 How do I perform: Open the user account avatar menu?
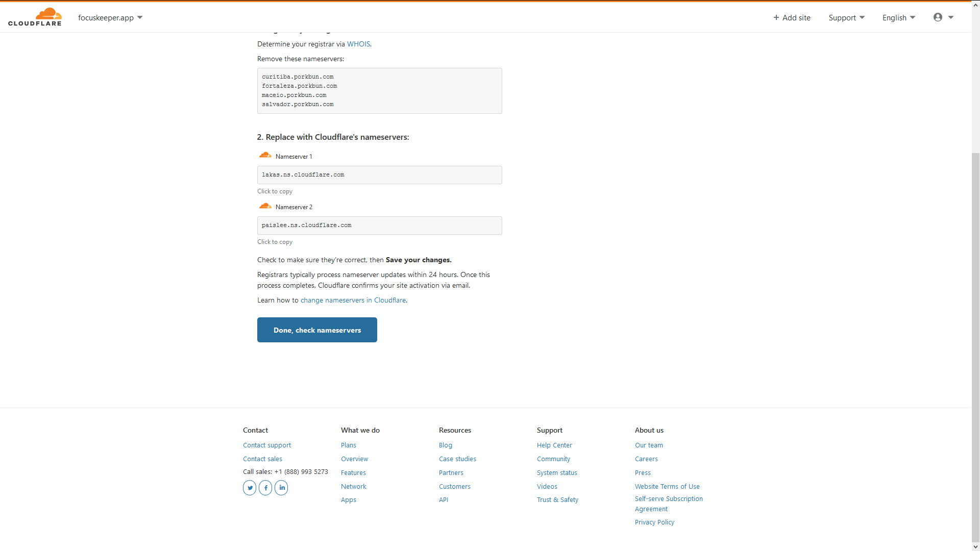pos(943,17)
